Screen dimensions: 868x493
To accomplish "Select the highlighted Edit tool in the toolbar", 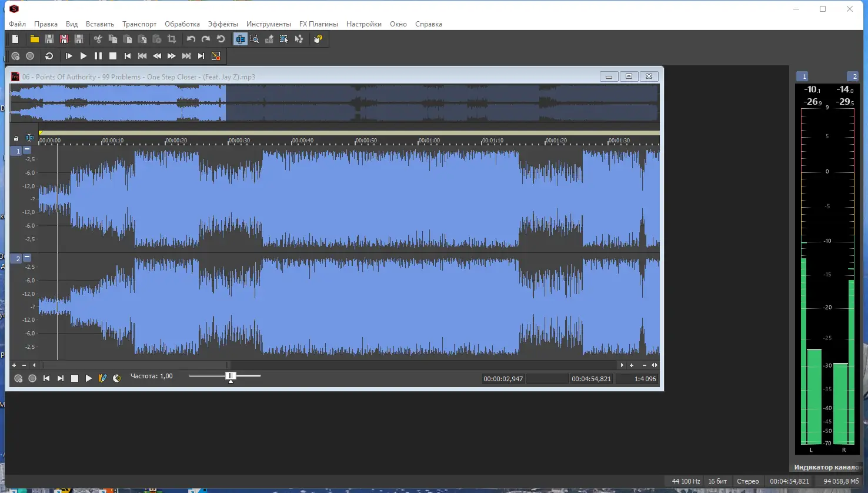I will coord(240,39).
